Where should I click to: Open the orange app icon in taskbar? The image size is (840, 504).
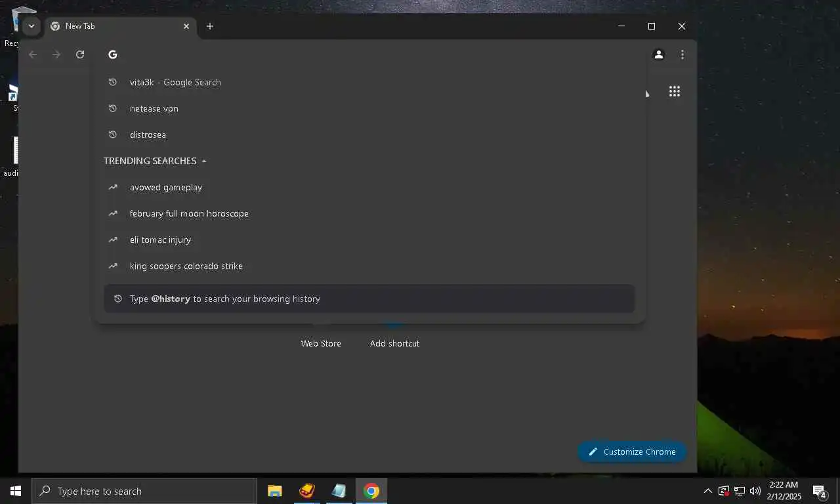(307, 491)
